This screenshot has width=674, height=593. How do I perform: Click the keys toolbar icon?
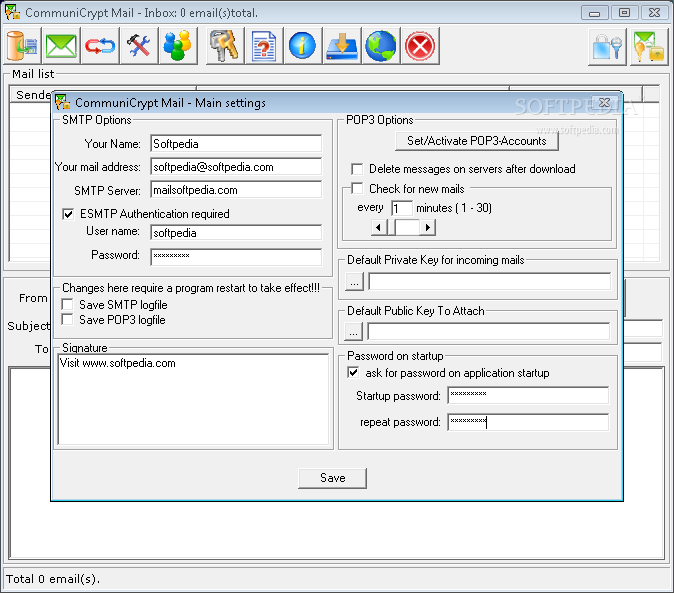(225, 46)
